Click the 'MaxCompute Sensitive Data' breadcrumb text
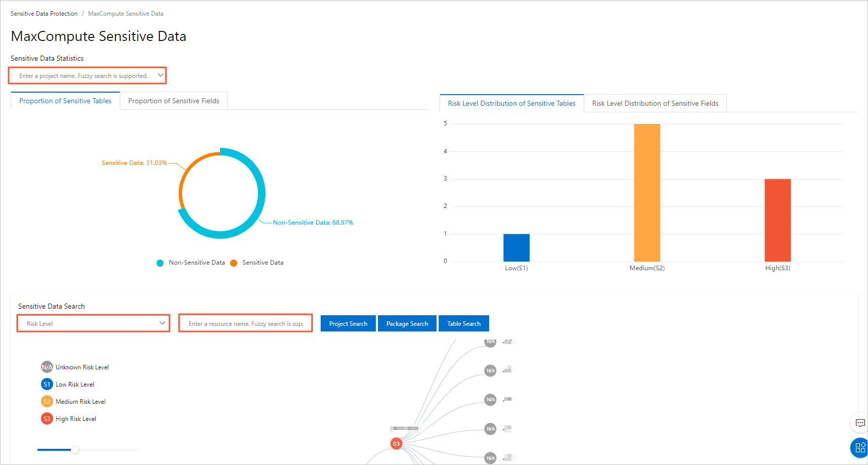 click(x=125, y=14)
